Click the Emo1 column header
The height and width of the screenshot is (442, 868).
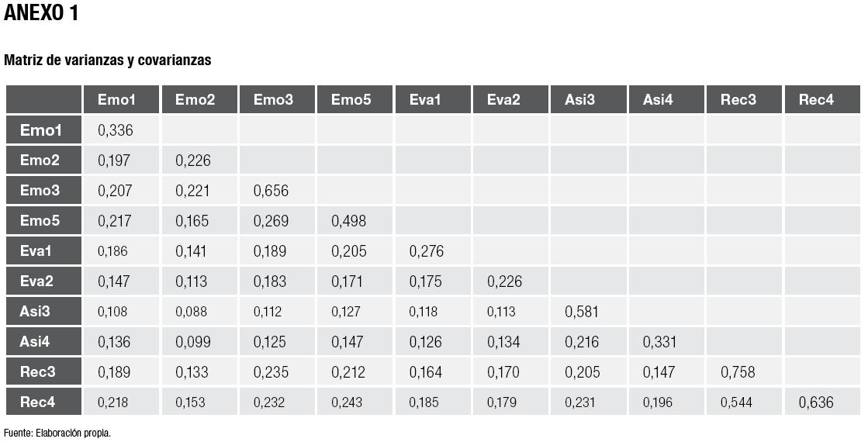[116, 99]
